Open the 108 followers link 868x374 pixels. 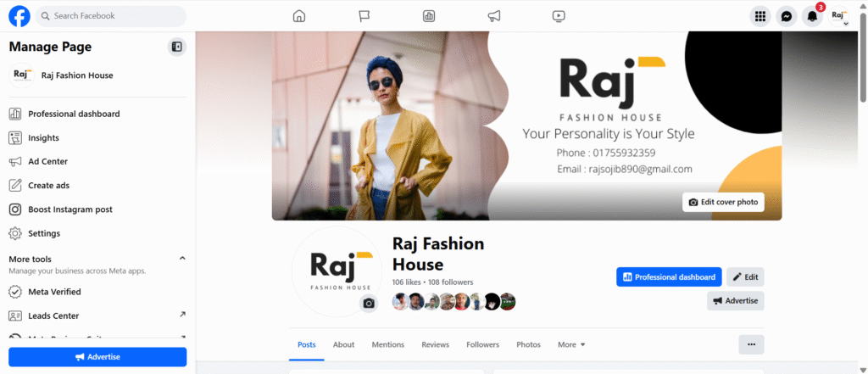coord(451,282)
